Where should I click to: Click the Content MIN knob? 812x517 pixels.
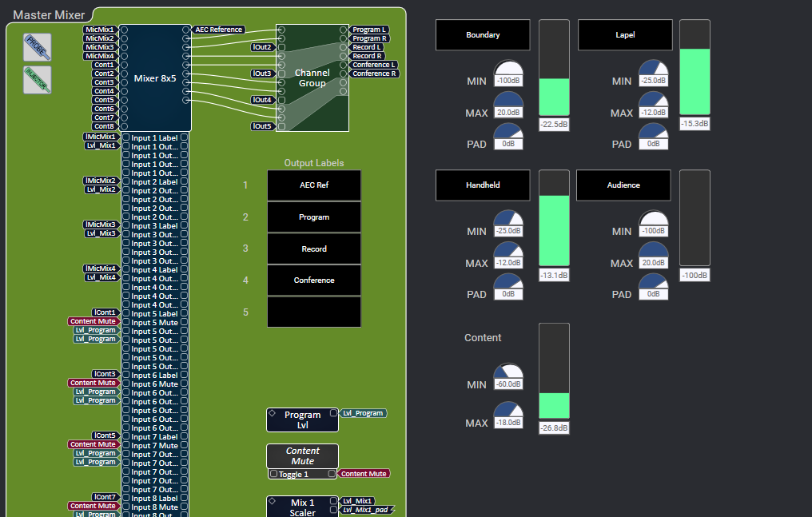pyautogui.click(x=507, y=373)
